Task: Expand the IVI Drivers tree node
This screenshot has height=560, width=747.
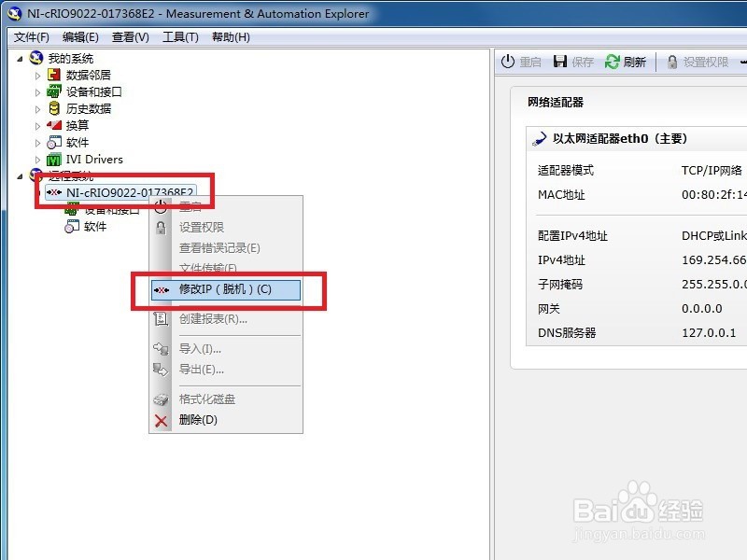Action: tap(37, 160)
